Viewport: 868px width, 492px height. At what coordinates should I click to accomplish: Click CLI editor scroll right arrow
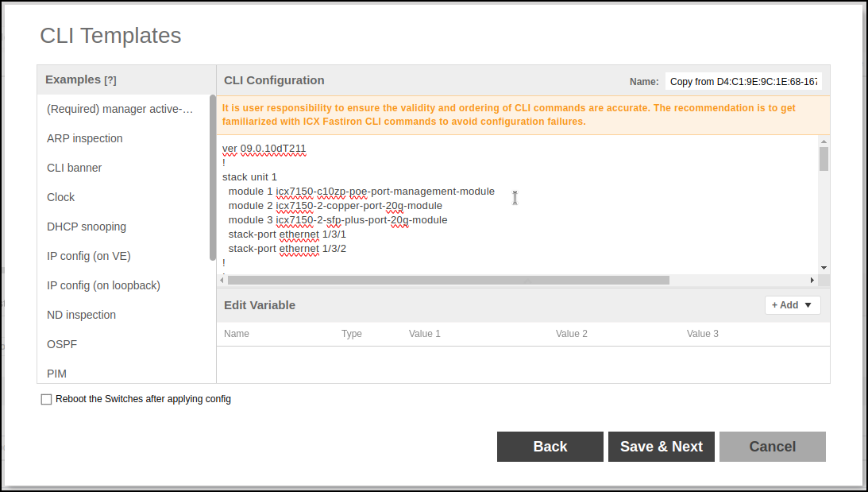812,281
